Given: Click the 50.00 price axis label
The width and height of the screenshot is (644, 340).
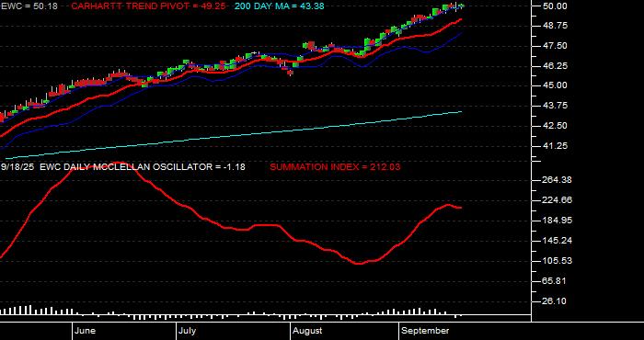Looking at the screenshot, I should click(x=555, y=6).
